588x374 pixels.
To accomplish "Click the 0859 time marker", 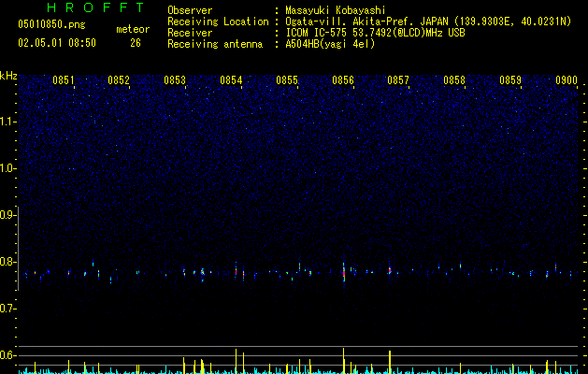I will tap(510, 80).
